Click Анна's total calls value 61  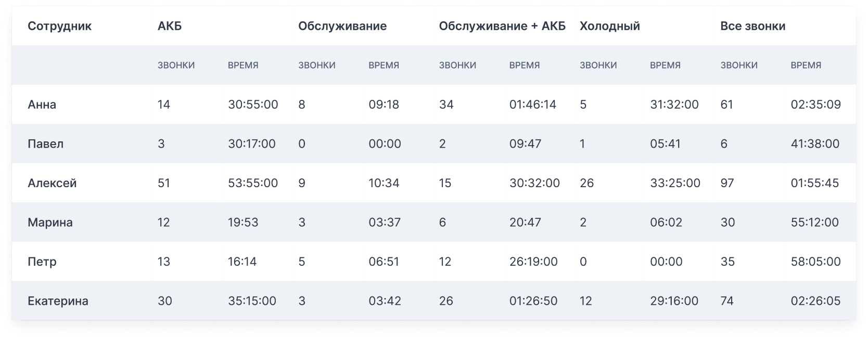pyautogui.click(x=726, y=105)
